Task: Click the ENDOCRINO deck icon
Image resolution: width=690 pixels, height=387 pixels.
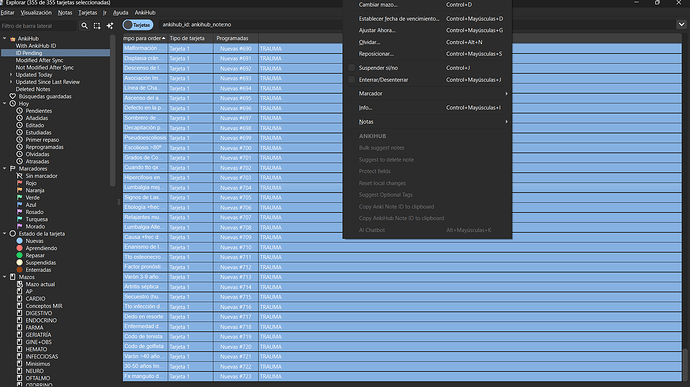Action: click(x=19, y=321)
